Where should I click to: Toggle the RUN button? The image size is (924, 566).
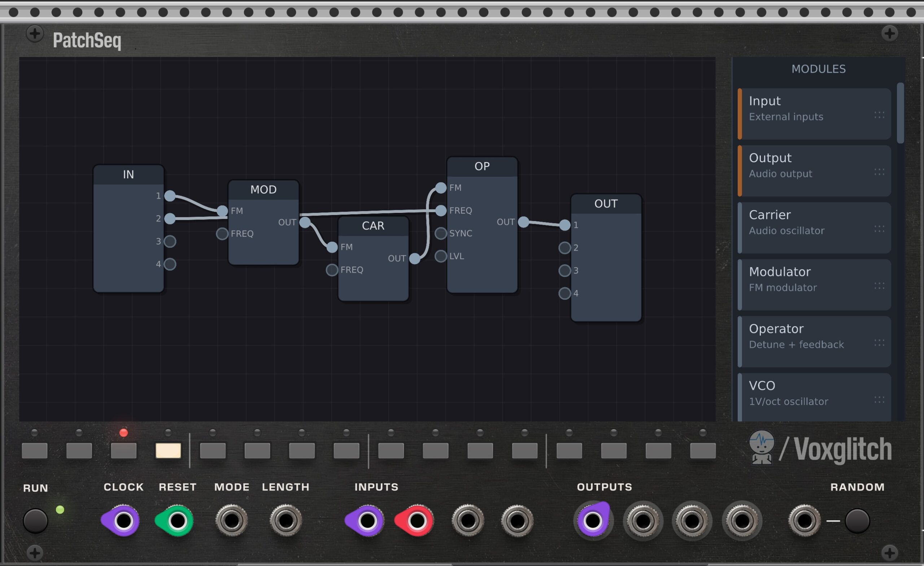(x=36, y=521)
